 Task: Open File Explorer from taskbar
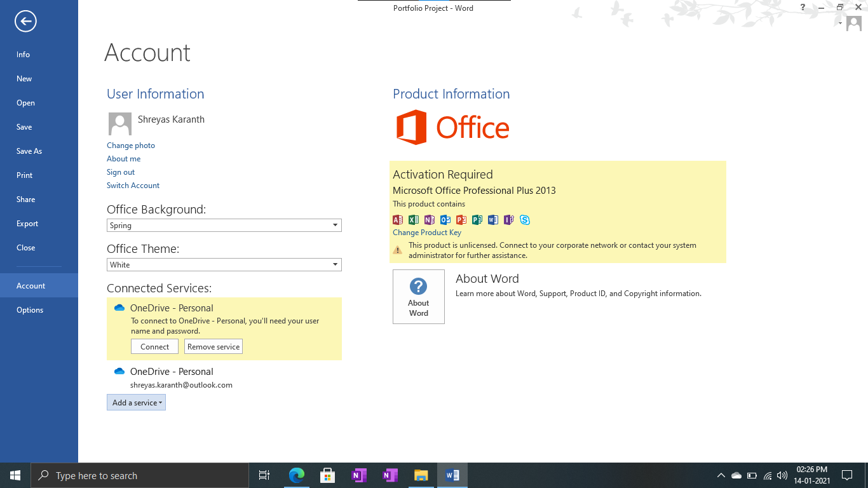tap(421, 475)
